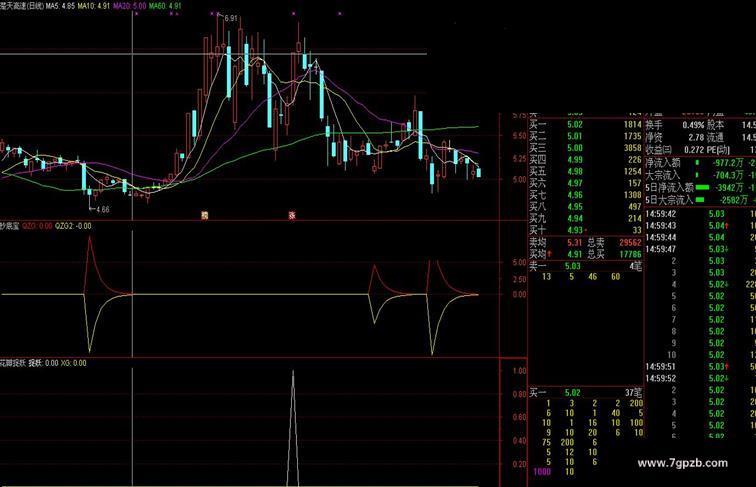Click the green bar next to 5日大宗流入

[x=701, y=200]
